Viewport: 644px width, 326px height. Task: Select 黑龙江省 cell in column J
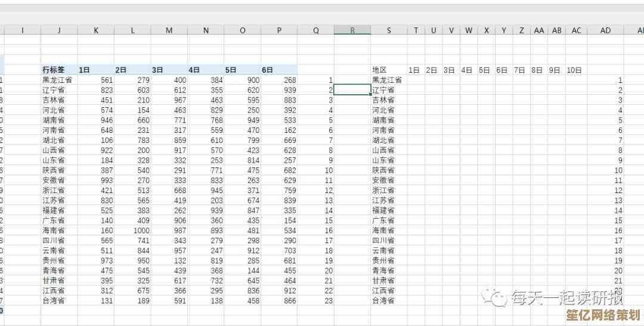(57, 80)
